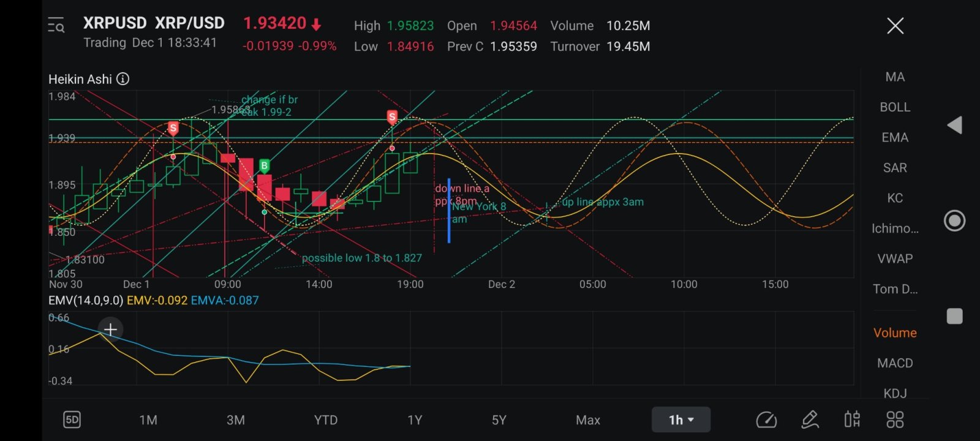Open Heikin Ashi info icon
The height and width of the screenshot is (441, 980).
pos(123,79)
